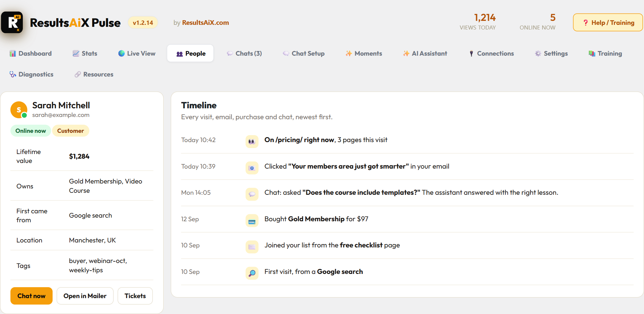Click the sarah@example.com email address
This screenshot has width=644, height=314.
coord(61,115)
